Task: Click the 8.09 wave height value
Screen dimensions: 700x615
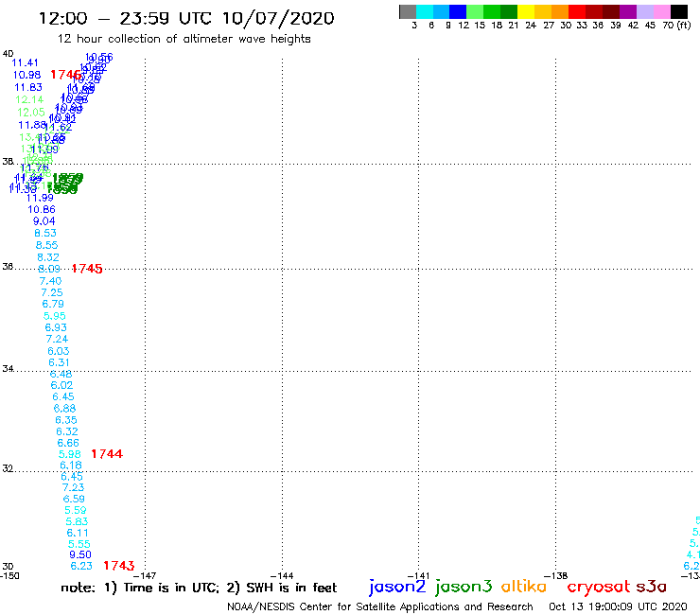Action: coord(49,269)
